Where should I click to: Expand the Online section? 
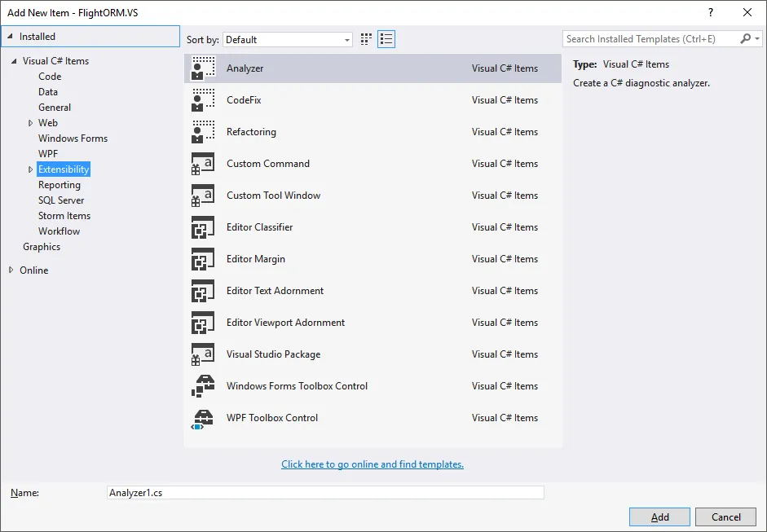click(x=11, y=270)
